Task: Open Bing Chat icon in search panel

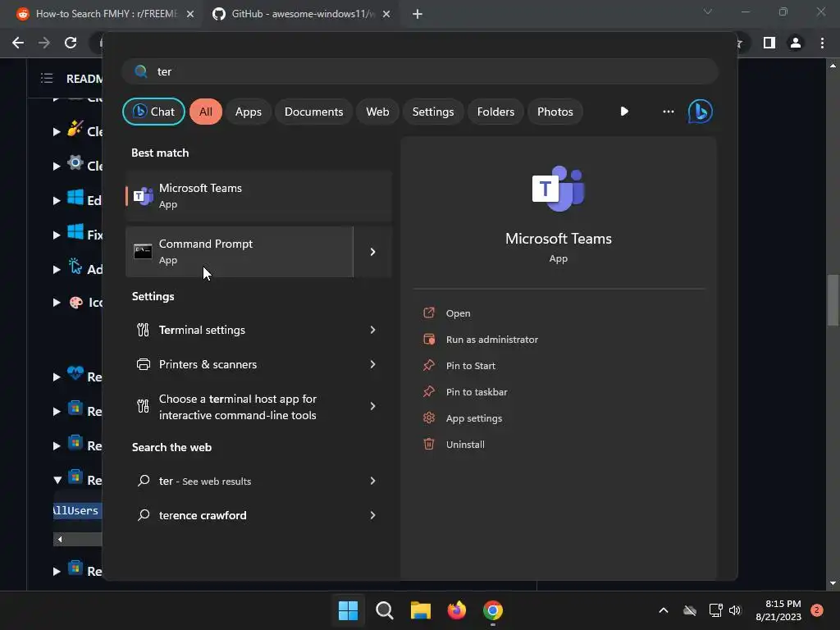Action: (701, 112)
